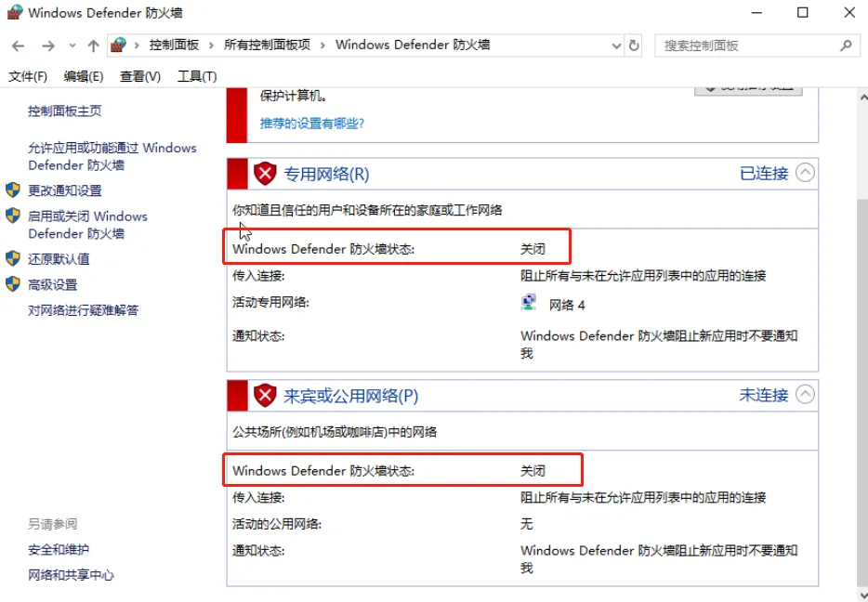This screenshot has width=868, height=602.
Task: Click the Back navigation arrow
Action: pos(19,46)
